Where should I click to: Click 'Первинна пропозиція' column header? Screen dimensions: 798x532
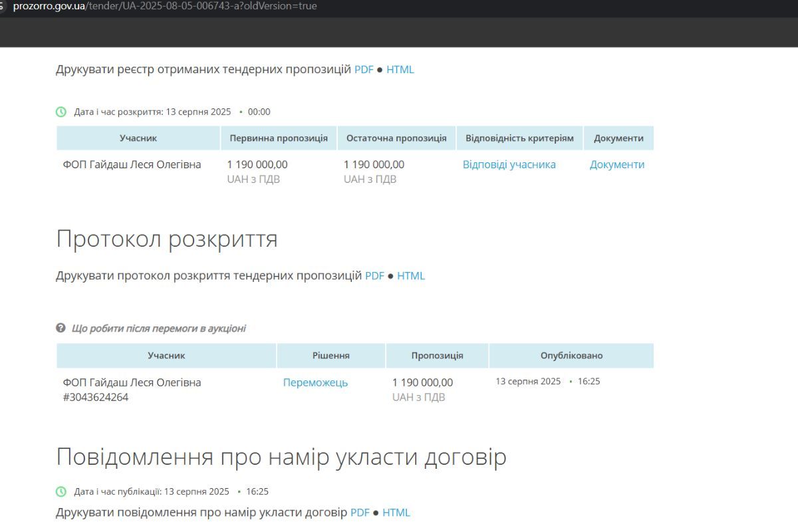pyautogui.click(x=279, y=138)
